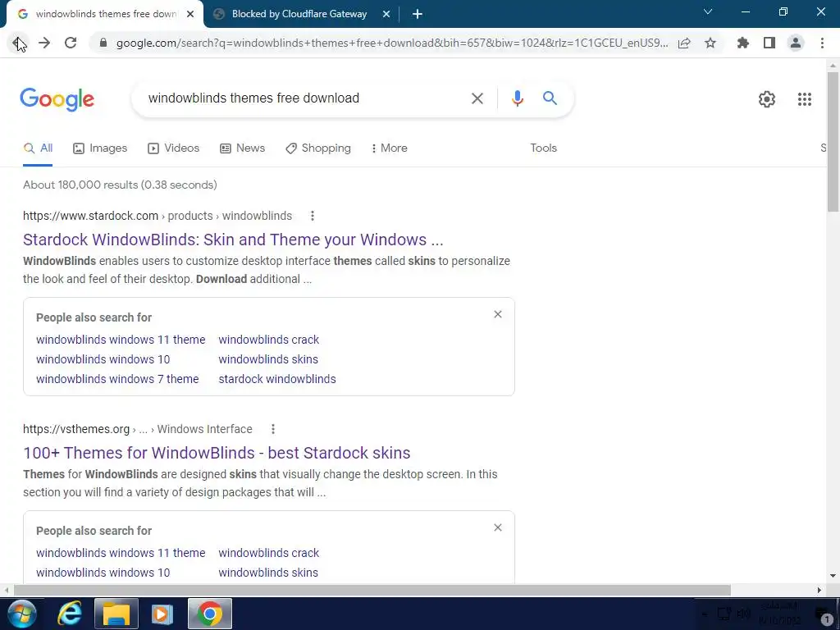Open Windows Explorer from the taskbar
The image size is (840, 630).
116,614
